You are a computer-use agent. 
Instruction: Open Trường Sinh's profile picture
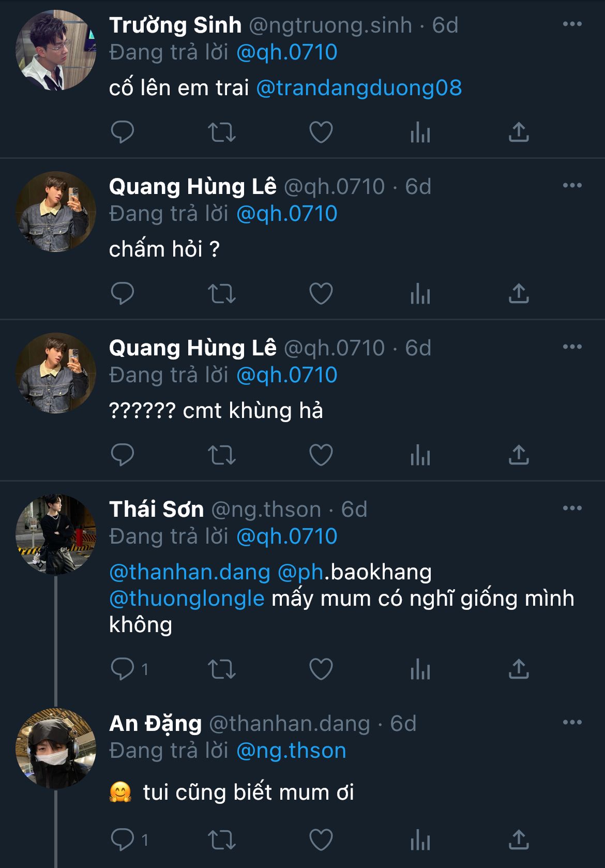pyautogui.click(x=56, y=51)
